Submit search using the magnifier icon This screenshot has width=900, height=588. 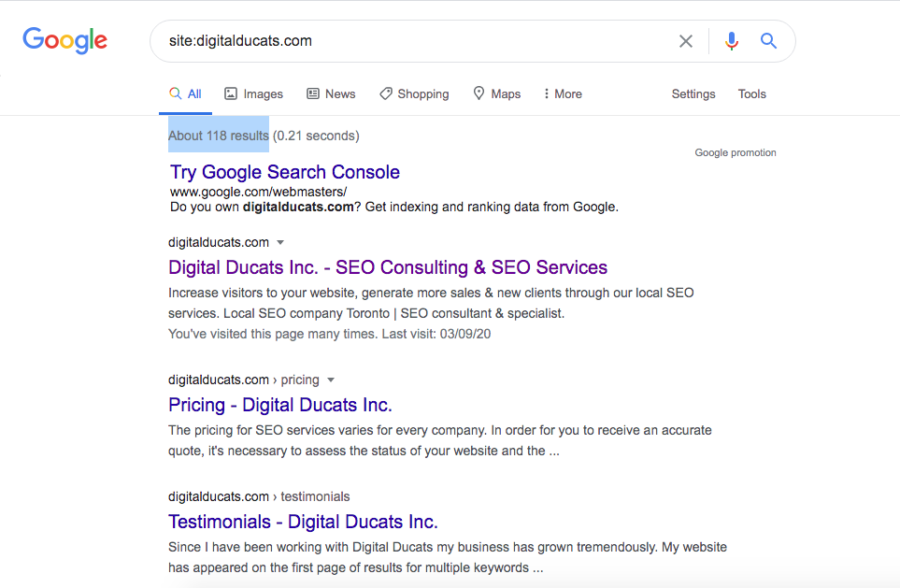tap(768, 41)
